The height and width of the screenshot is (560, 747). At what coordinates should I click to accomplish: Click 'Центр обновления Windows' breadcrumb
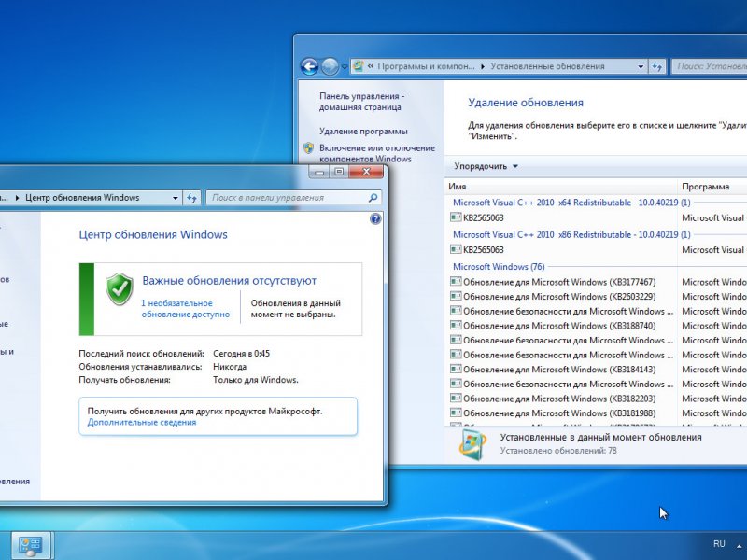click(82, 198)
